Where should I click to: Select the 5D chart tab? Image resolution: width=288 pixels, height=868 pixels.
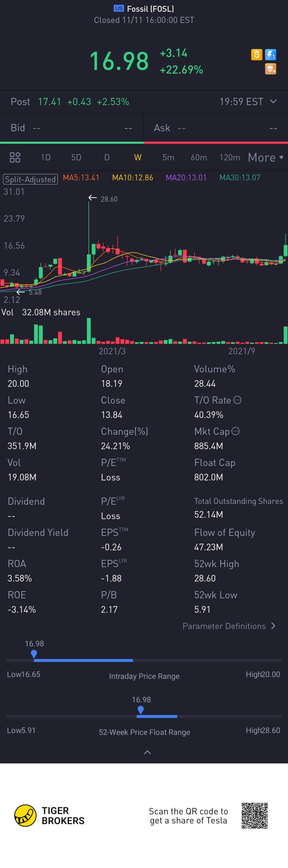[76, 157]
